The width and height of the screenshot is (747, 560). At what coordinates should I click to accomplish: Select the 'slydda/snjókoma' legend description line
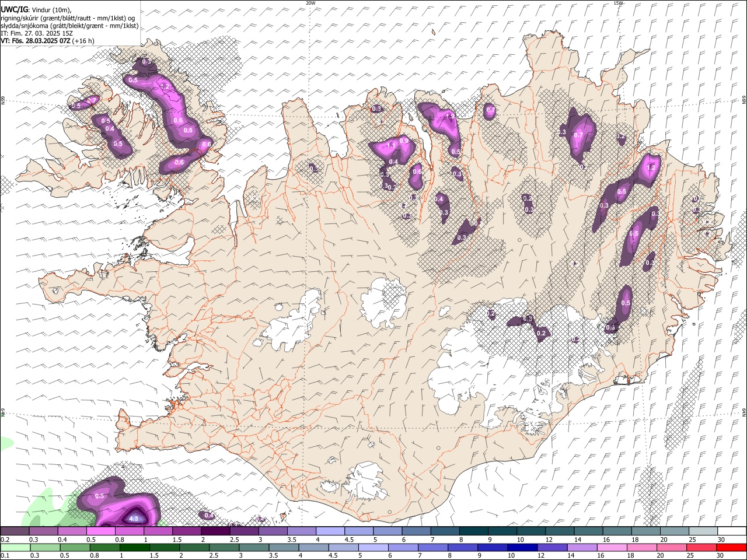pyautogui.click(x=69, y=26)
